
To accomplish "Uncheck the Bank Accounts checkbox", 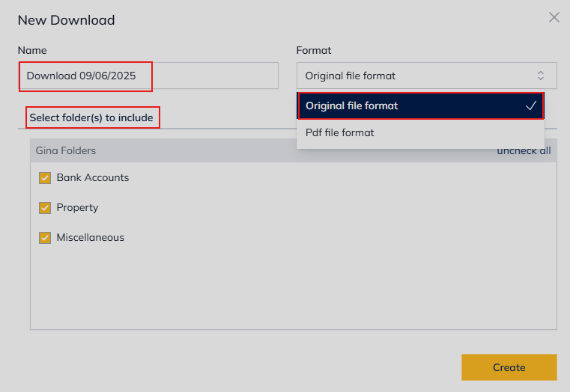I will (45, 178).
